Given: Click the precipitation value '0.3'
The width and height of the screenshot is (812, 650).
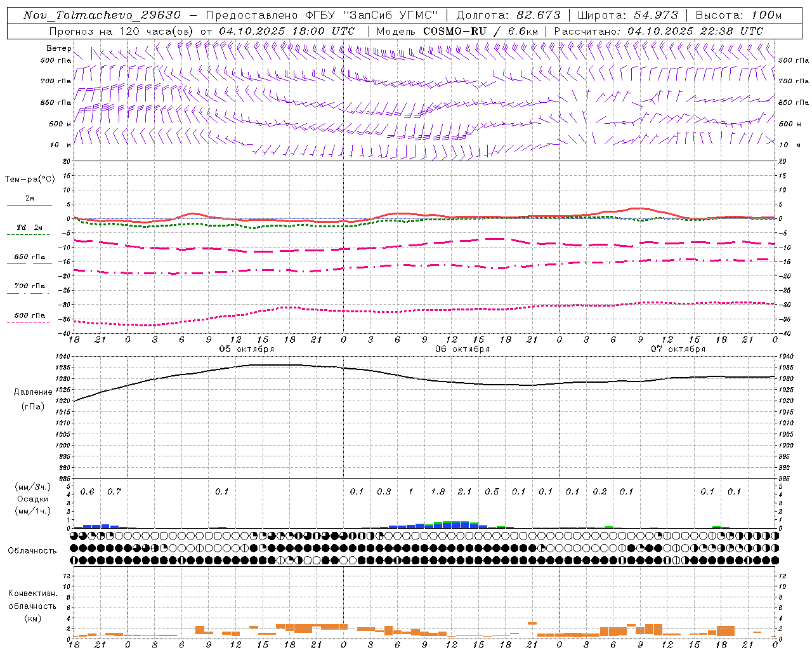Looking at the screenshot, I should point(384,492).
